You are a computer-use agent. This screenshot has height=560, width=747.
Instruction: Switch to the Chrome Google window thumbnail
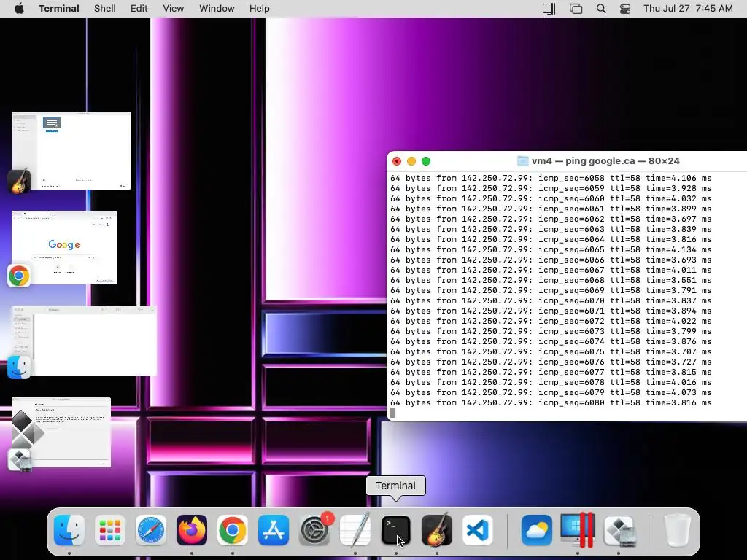(x=64, y=247)
